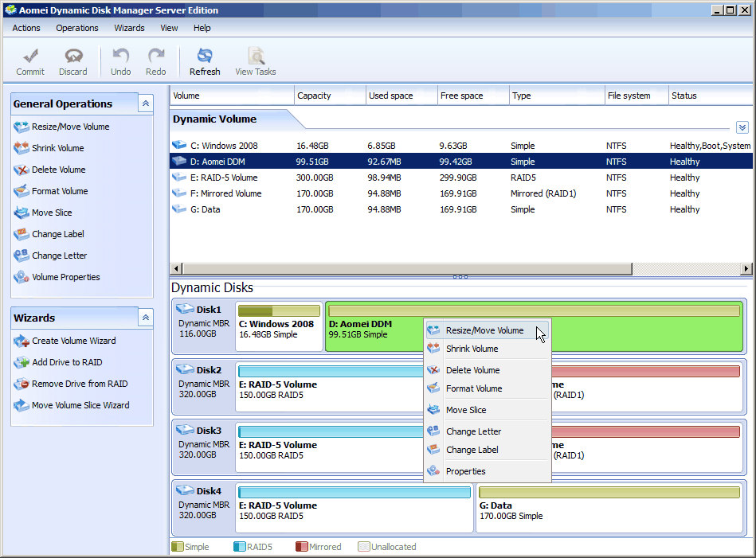Launch the Create Volume Wizard
The image size is (756, 558).
coord(73,341)
